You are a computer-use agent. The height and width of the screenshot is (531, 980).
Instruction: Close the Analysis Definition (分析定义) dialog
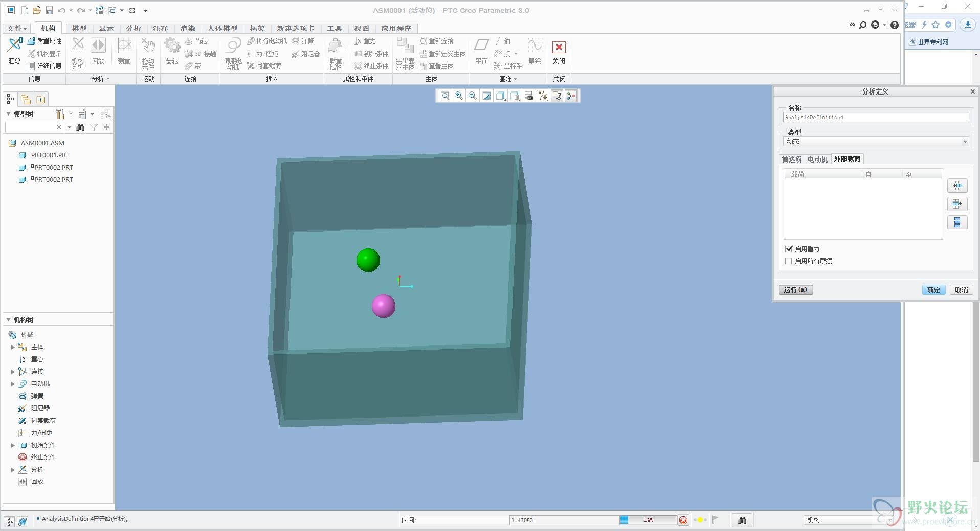coord(972,91)
